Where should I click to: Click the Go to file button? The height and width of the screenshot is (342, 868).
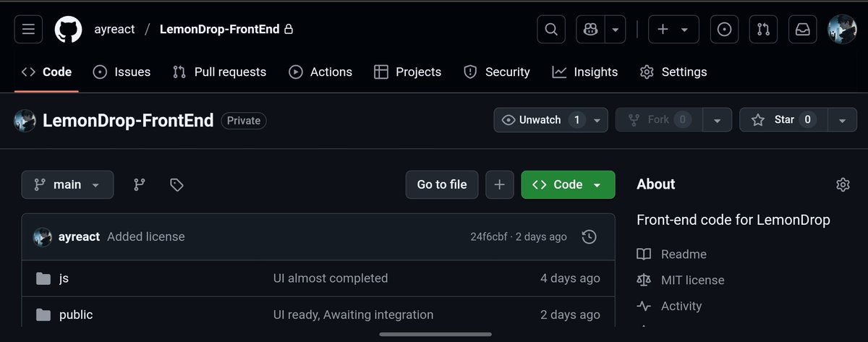442,184
